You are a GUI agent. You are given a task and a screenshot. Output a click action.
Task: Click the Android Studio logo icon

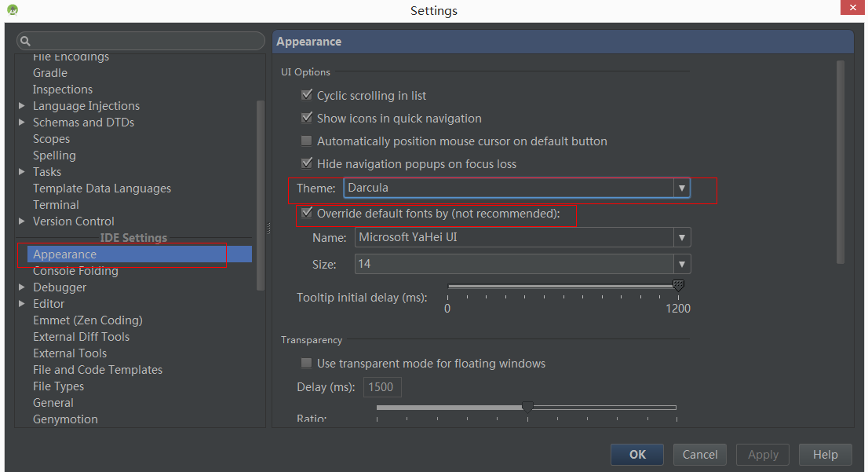point(13,10)
